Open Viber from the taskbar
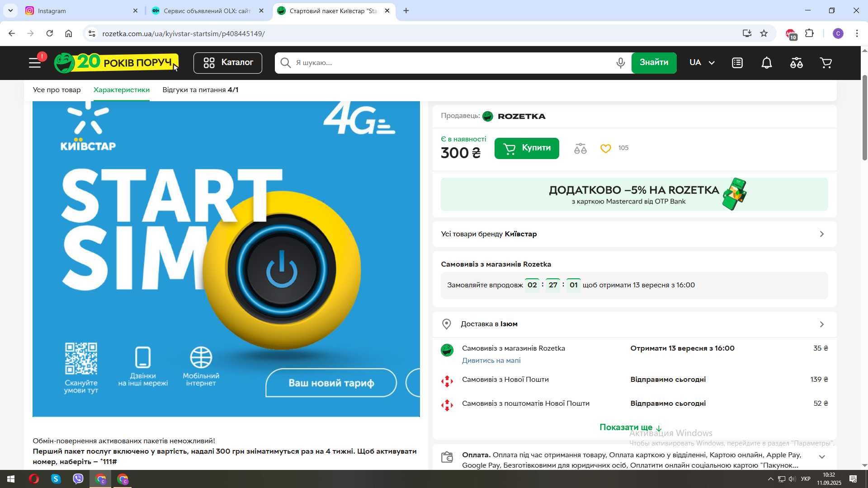Image resolution: width=868 pixels, height=488 pixels. [x=78, y=479]
